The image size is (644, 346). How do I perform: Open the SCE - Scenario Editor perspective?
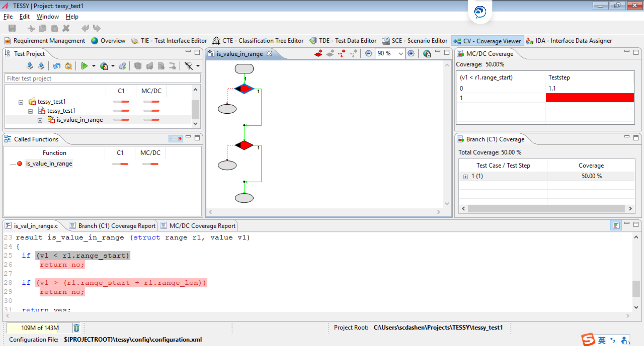coord(415,41)
